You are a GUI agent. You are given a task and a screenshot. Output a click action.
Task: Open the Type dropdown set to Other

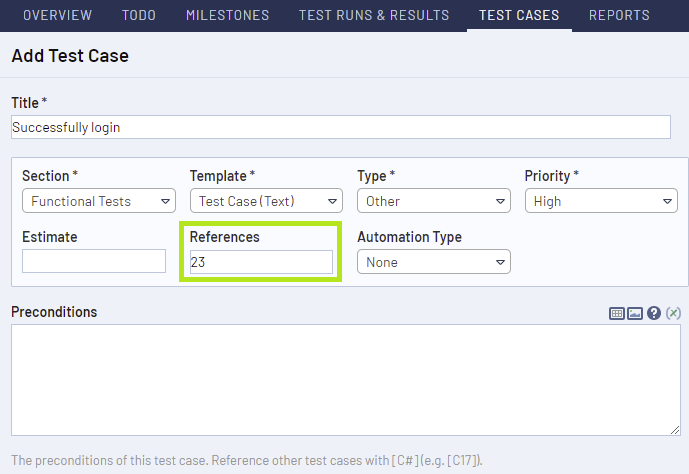coord(433,201)
